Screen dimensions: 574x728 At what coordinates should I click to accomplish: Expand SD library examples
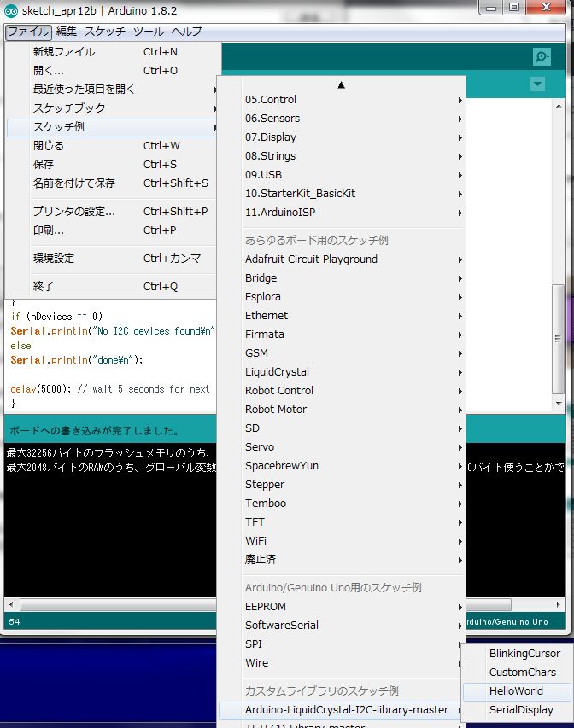(342, 428)
